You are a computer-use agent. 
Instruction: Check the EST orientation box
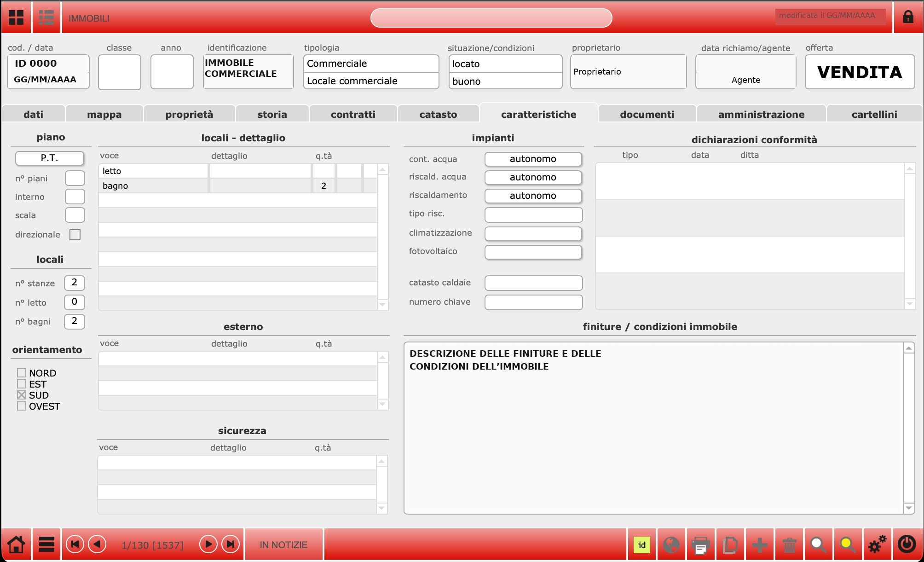click(x=22, y=384)
